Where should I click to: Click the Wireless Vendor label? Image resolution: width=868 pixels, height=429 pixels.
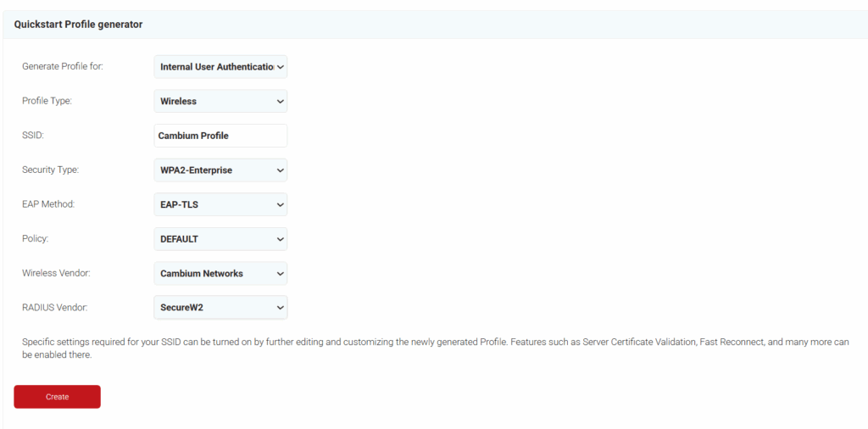point(55,273)
